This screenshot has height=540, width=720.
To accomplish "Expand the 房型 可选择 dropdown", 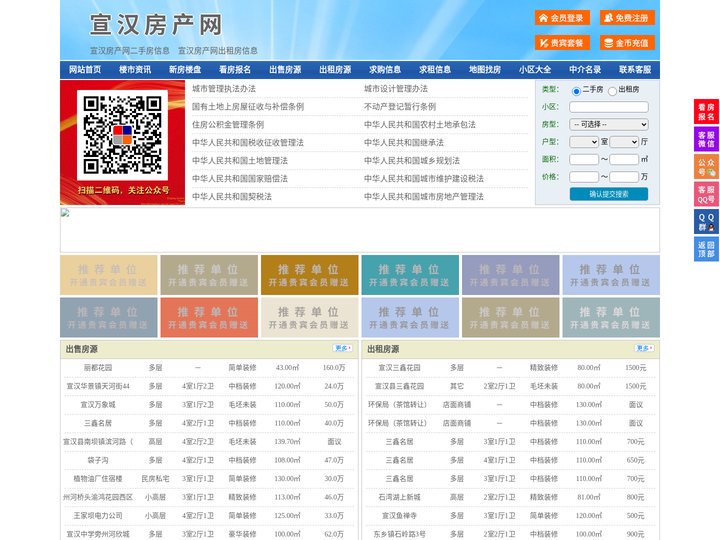I will point(609,124).
